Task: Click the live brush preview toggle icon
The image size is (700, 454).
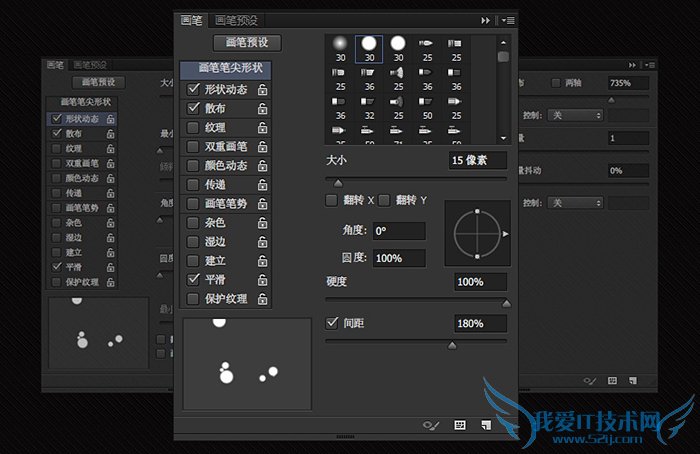Action: point(431,425)
